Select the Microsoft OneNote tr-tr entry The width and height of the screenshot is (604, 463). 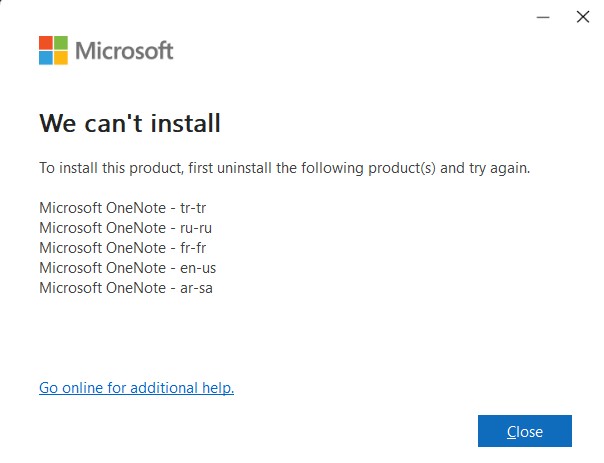tap(122, 208)
